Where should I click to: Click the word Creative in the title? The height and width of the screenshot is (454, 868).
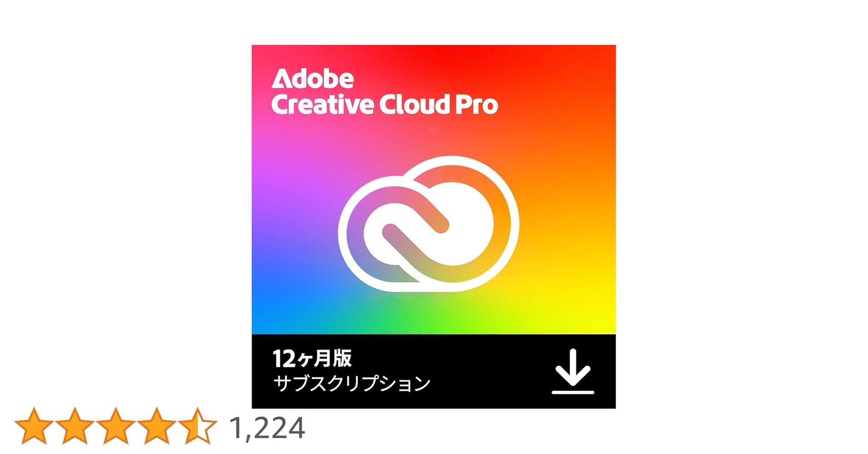tap(323, 105)
